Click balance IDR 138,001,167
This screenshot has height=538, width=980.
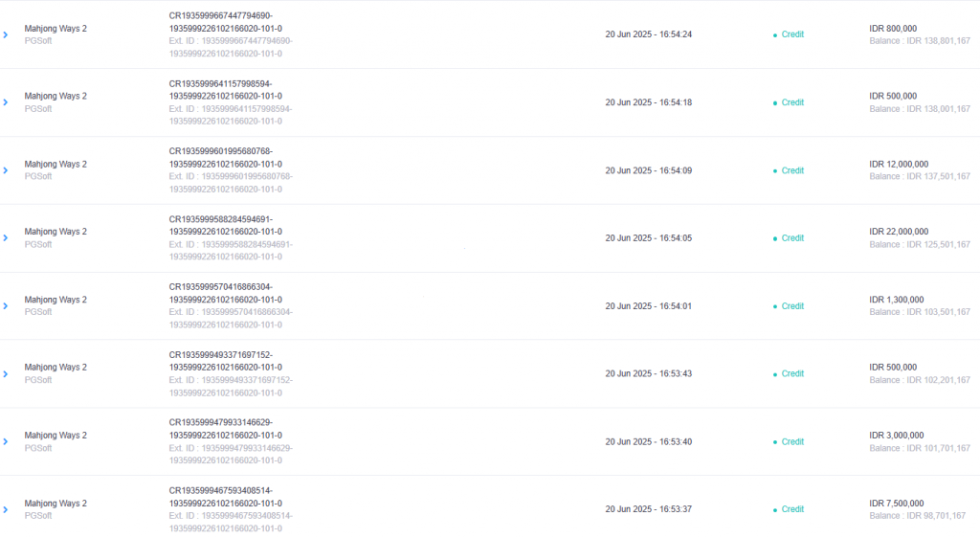pos(920,109)
